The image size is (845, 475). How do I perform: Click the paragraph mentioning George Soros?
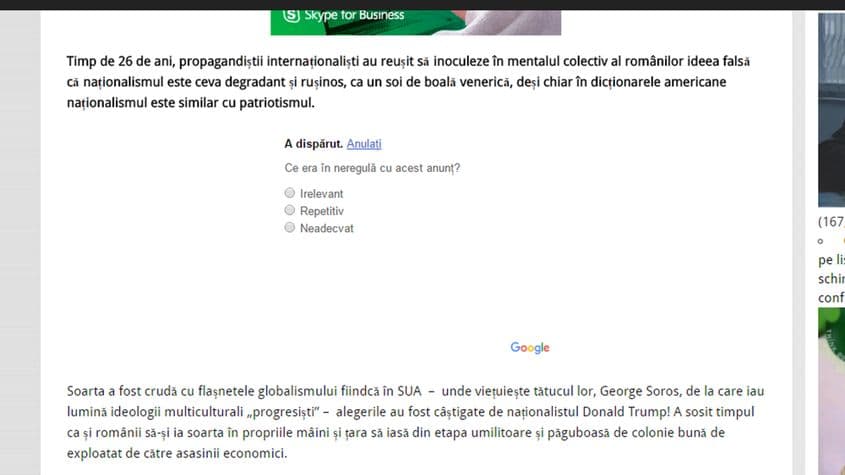click(415, 422)
